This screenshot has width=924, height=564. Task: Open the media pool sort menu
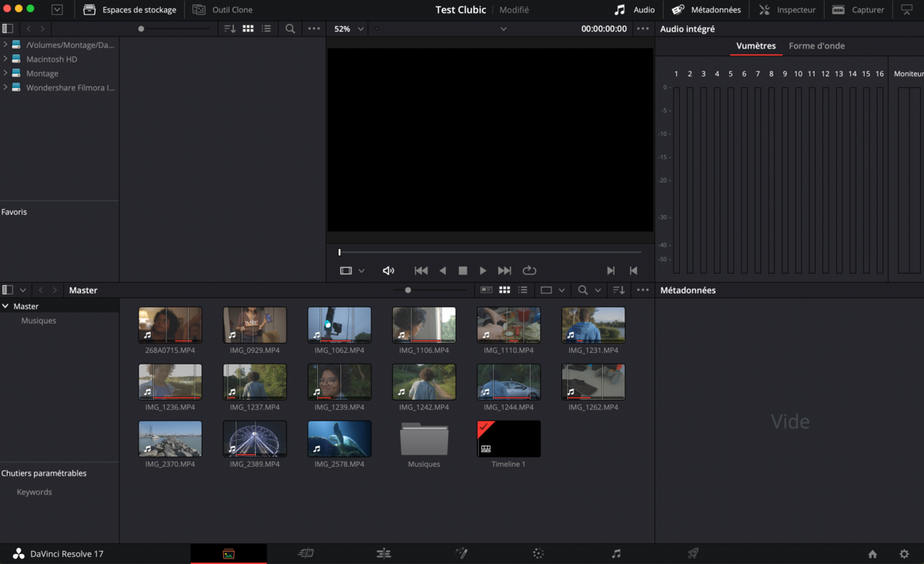tap(618, 290)
